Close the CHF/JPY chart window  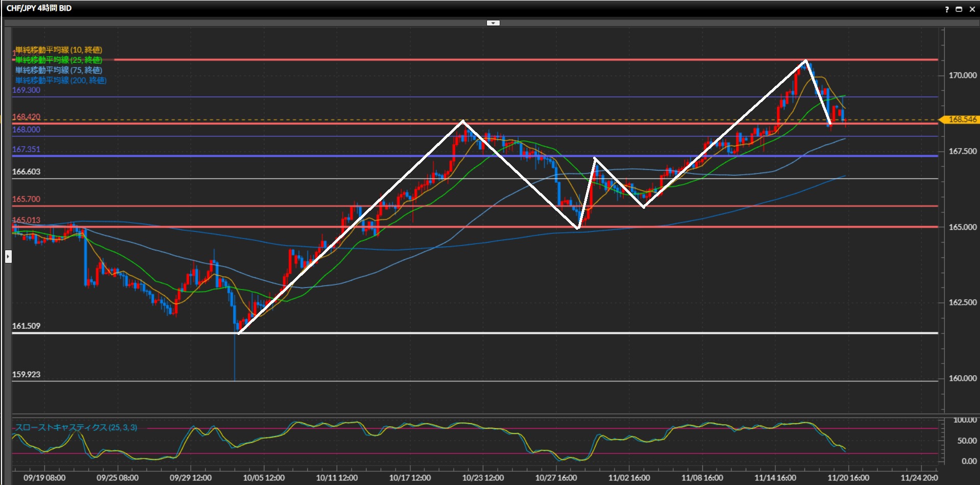coord(972,9)
